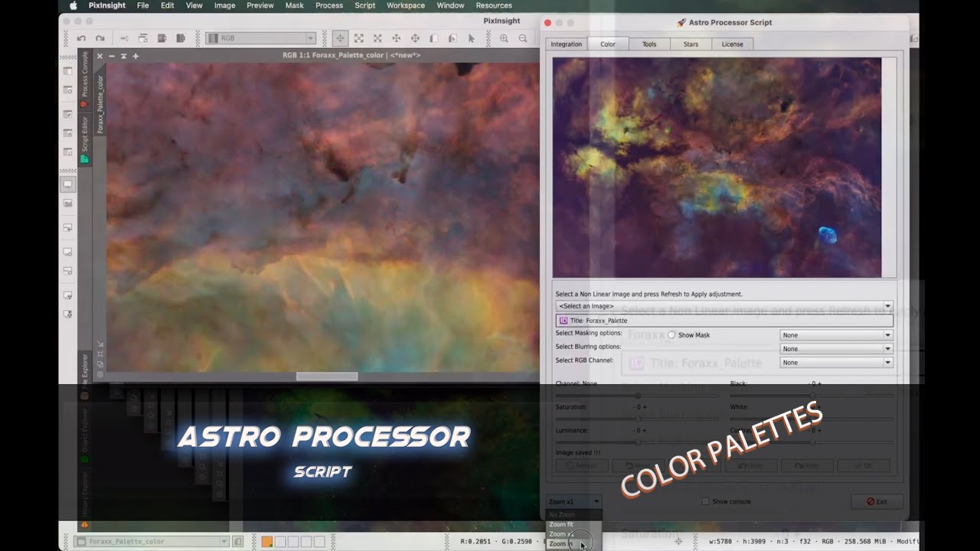The image size is (980, 551).
Task: Open the Process menu
Action: click(x=329, y=5)
